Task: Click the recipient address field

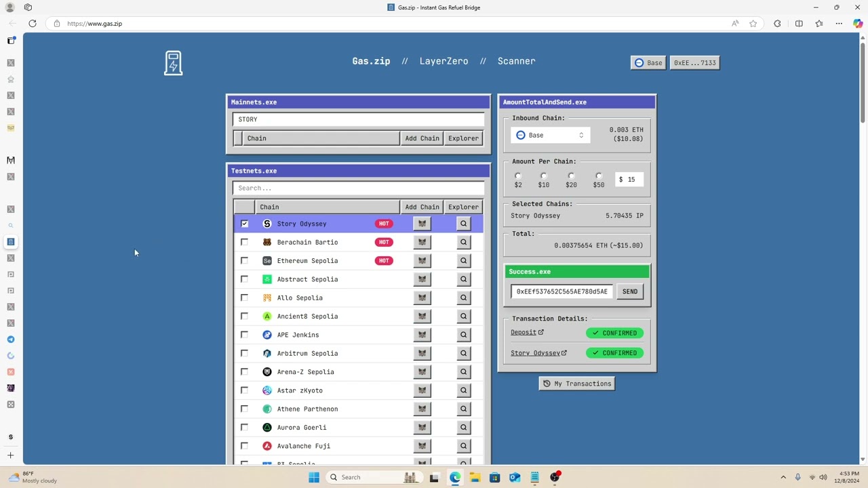Action: pyautogui.click(x=561, y=291)
